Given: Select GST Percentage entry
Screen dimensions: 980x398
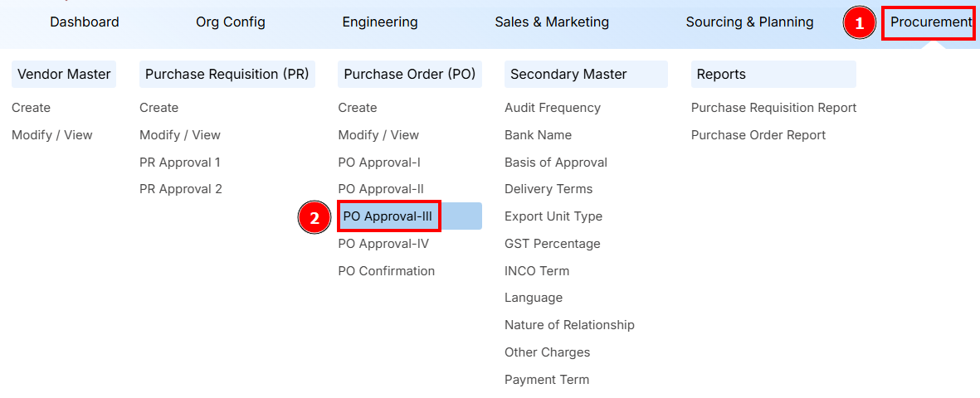Looking at the screenshot, I should click(552, 244).
